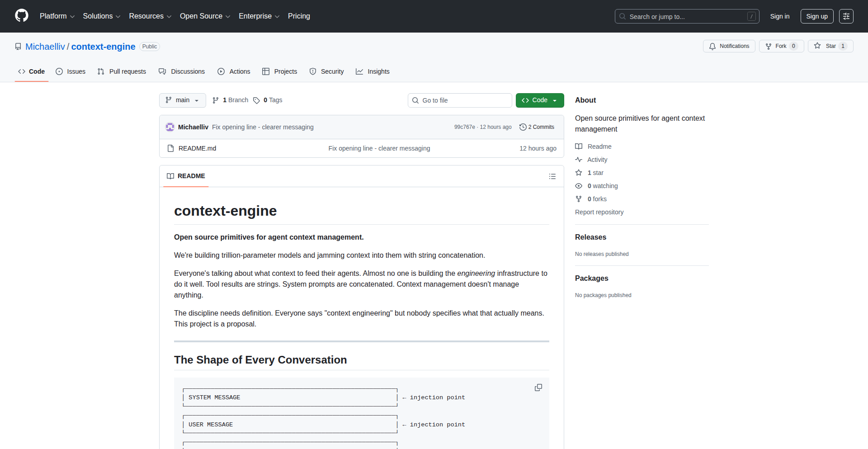Switch to the Issues tab

(x=71, y=71)
